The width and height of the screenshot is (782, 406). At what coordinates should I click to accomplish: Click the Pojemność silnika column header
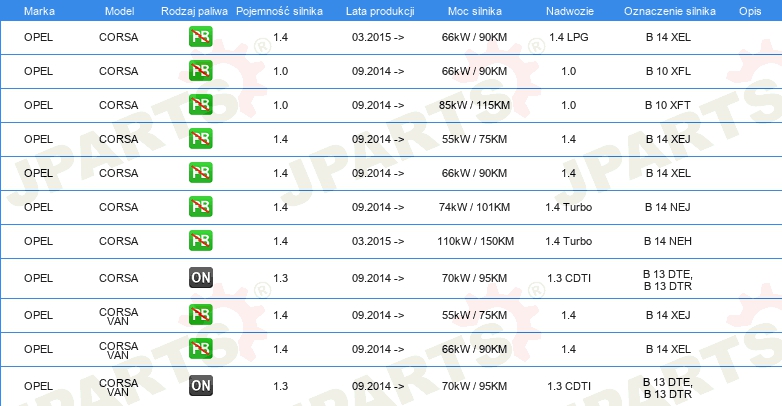[279, 11]
